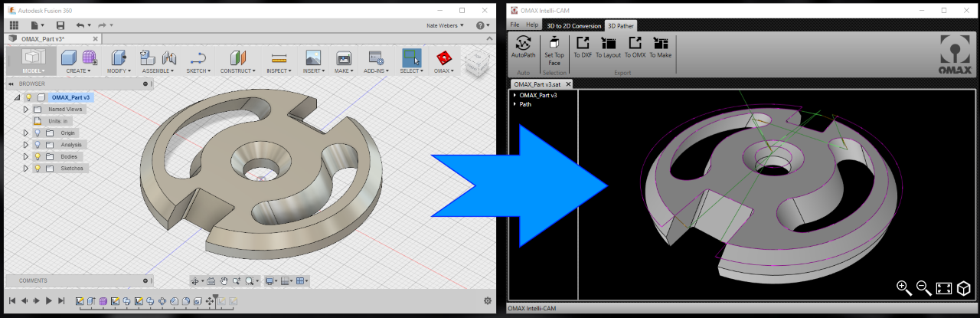Click the fit-to-screen icon in Intelli-CAM
The height and width of the screenshot is (318, 980).
click(944, 288)
